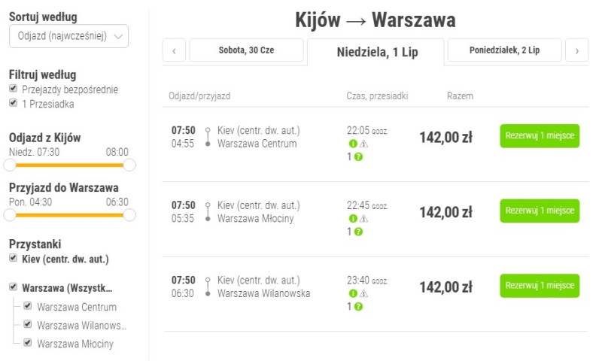This screenshot has width=602, height=364.
Task: Click right handle of Odjazd z Kijów slider
Action: pyautogui.click(x=129, y=165)
